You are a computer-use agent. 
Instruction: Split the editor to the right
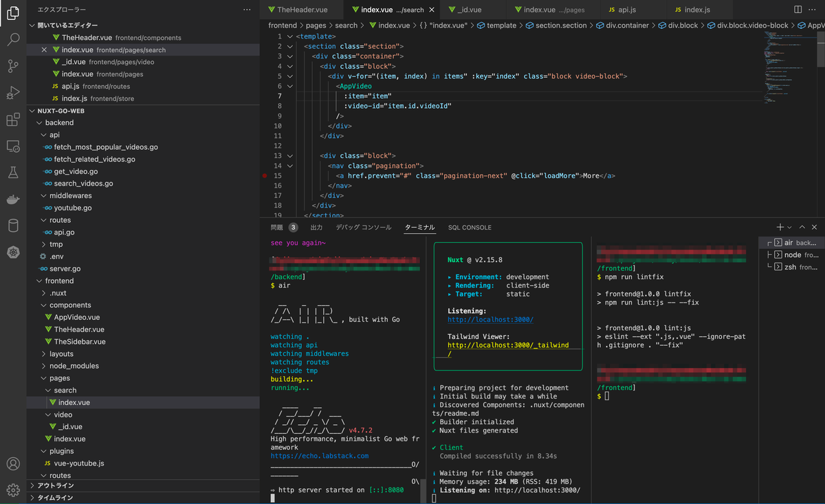[x=797, y=10]
